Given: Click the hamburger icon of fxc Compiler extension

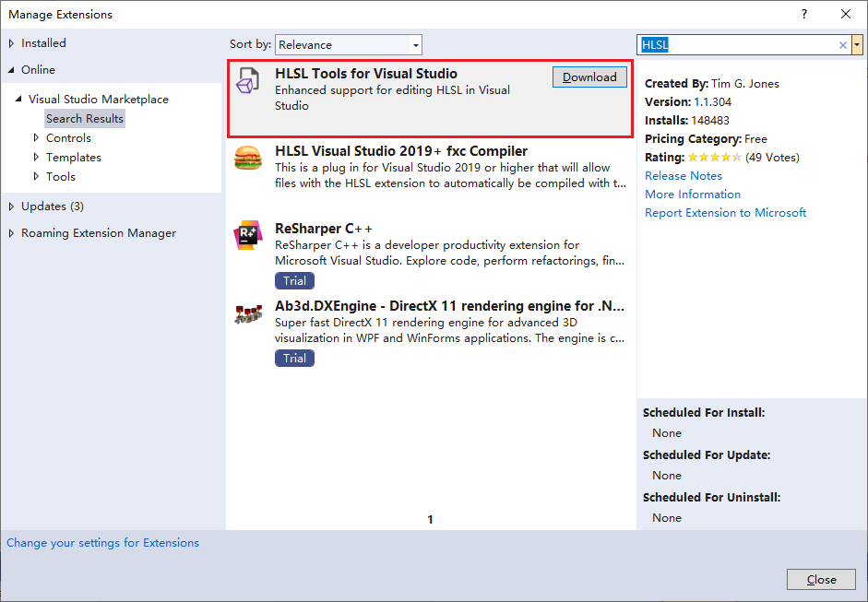Looking at the screenshot, I should [247, 158].
